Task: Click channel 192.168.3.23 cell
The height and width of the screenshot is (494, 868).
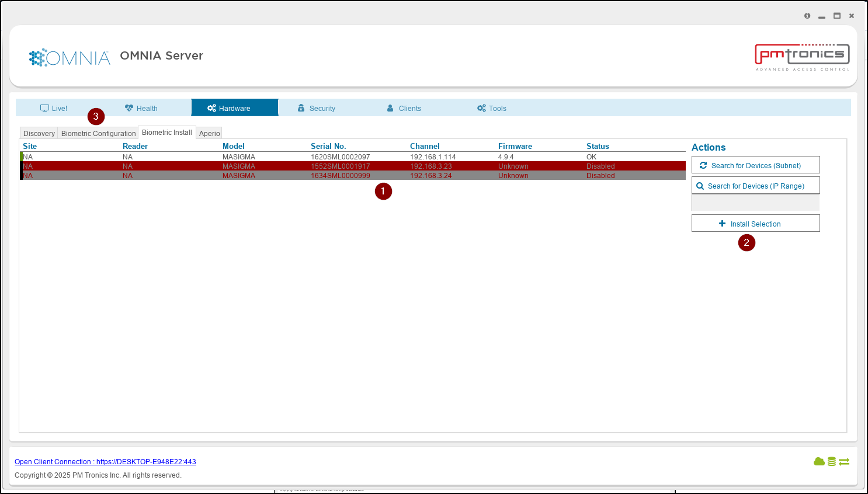Action: click(x=431, y=166)
